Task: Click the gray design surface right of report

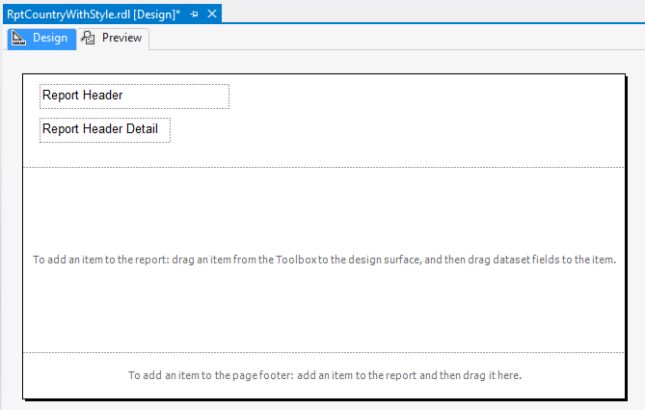Action: (636, 230)
